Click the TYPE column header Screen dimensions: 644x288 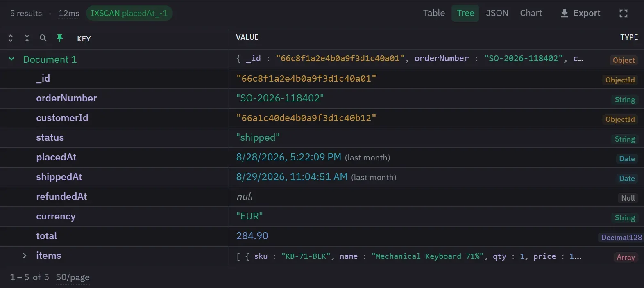(x=629, y=37)
